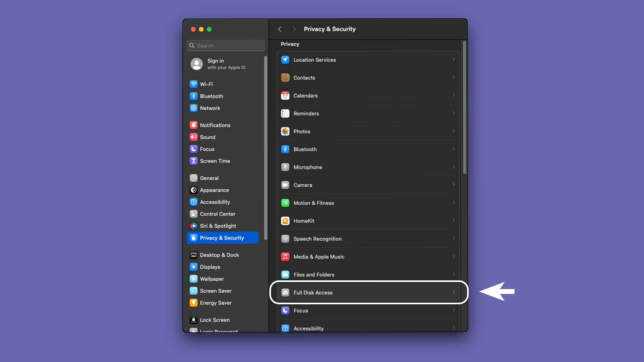Click the HomeKit house icon
The width and height of the screenshot is (644, 362).
[285, 221]
